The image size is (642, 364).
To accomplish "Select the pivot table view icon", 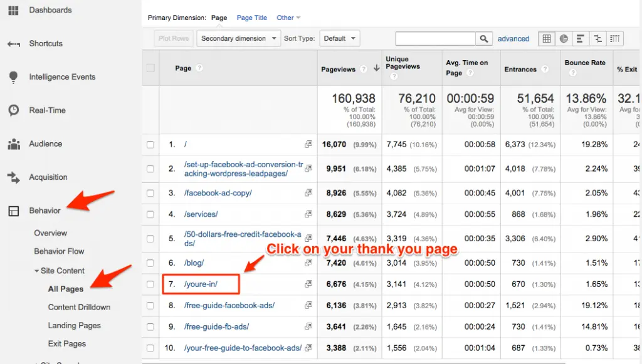I will (x=615, y=39).
